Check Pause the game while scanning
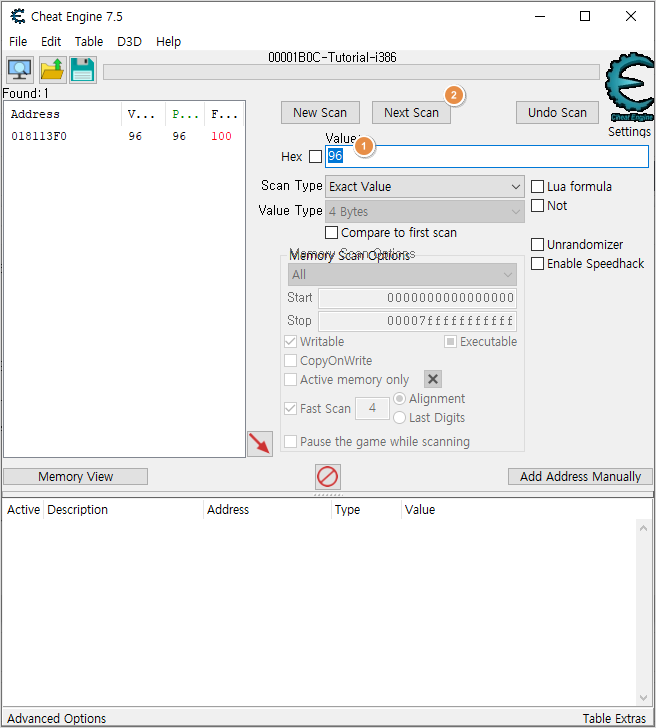 (x=291, y=442)
